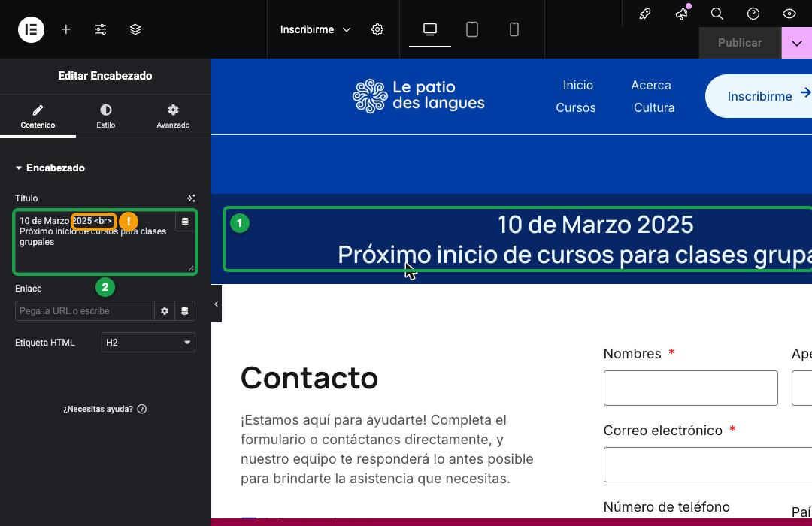The height and width of the screenshot is (526, 812).
Task: Add a new element with plus icon
Action: 65,29
